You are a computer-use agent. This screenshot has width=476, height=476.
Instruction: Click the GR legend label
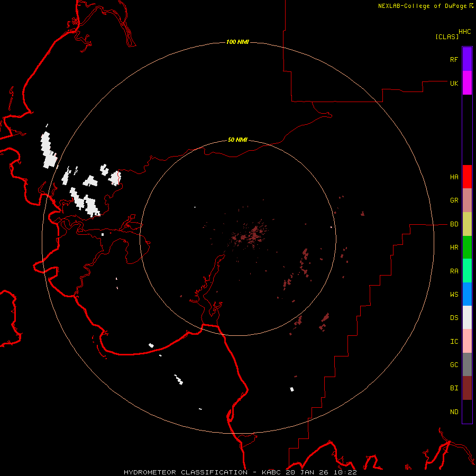454,200
